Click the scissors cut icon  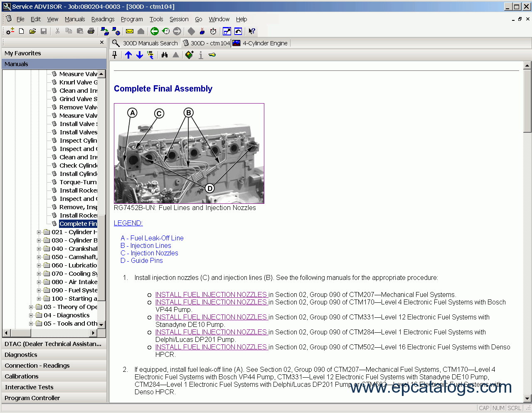tap(57, 31)
